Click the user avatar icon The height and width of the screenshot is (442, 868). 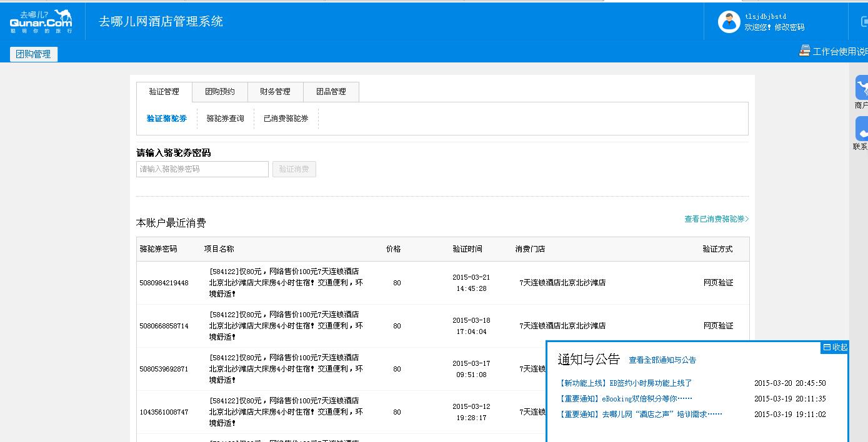[729, 22]
